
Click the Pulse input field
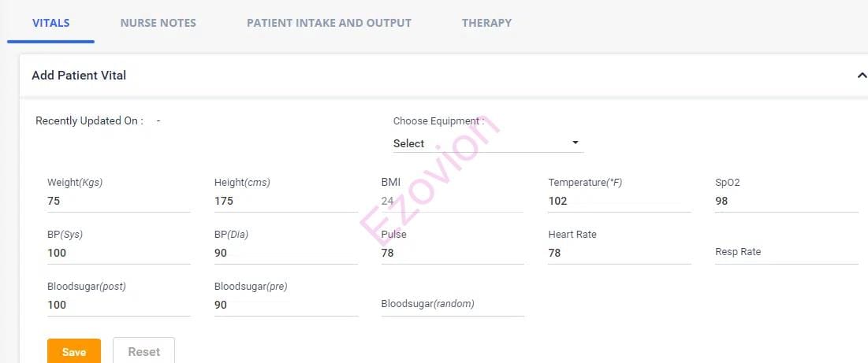click(x=453, y=253)
